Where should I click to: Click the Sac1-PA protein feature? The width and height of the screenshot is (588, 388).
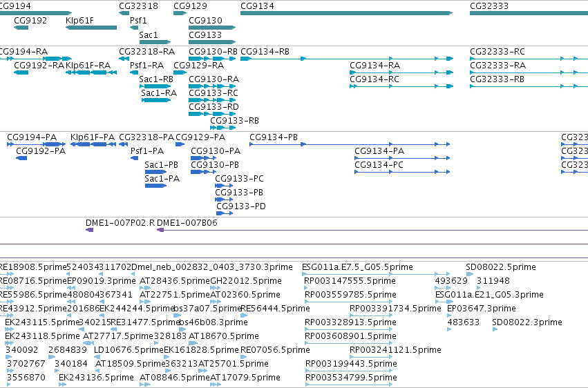[x=155, y=186]
